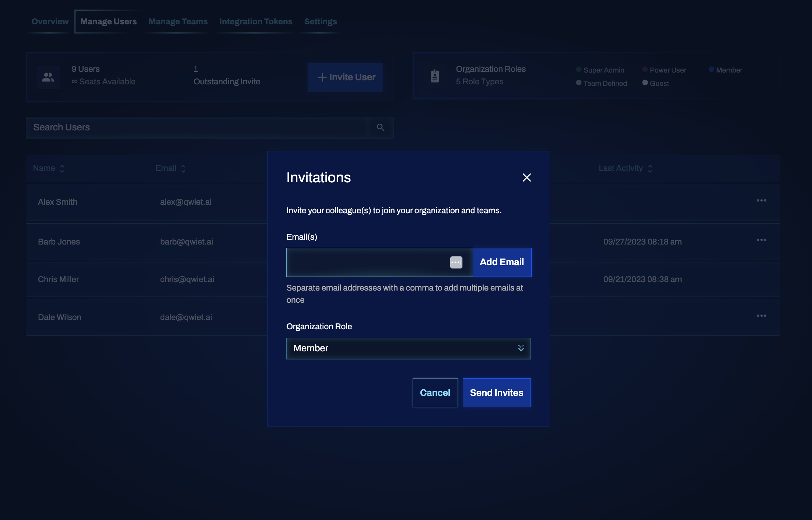Viewport: 812px width, 520px height.
Task: Click the Send Invites button
Action: (497, 392)
